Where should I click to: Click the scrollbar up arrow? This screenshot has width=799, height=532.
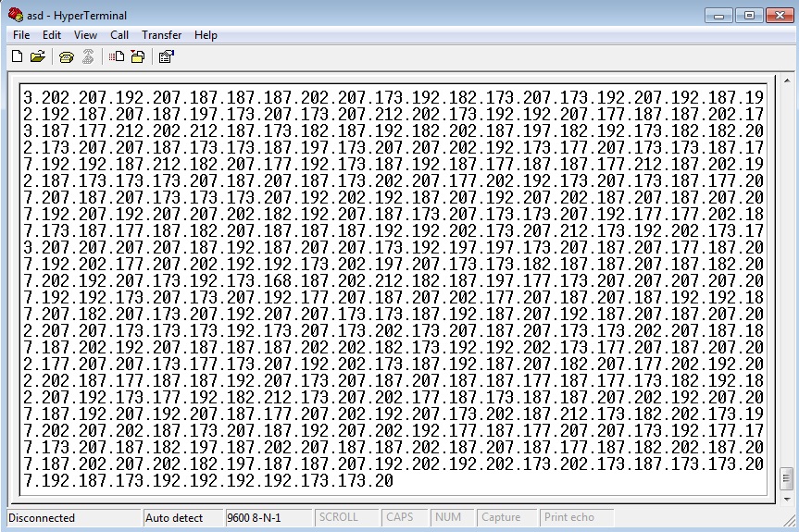tap(787, 80)
